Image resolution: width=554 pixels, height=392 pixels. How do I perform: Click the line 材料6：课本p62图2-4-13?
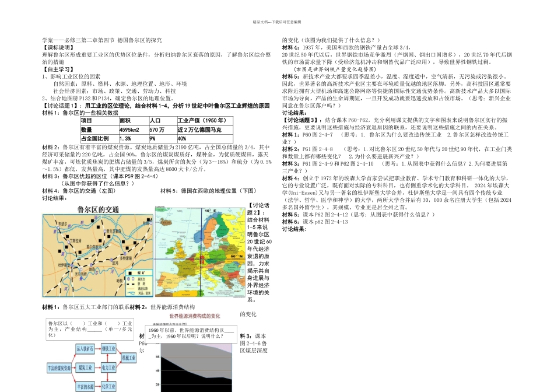coord(315,222)
